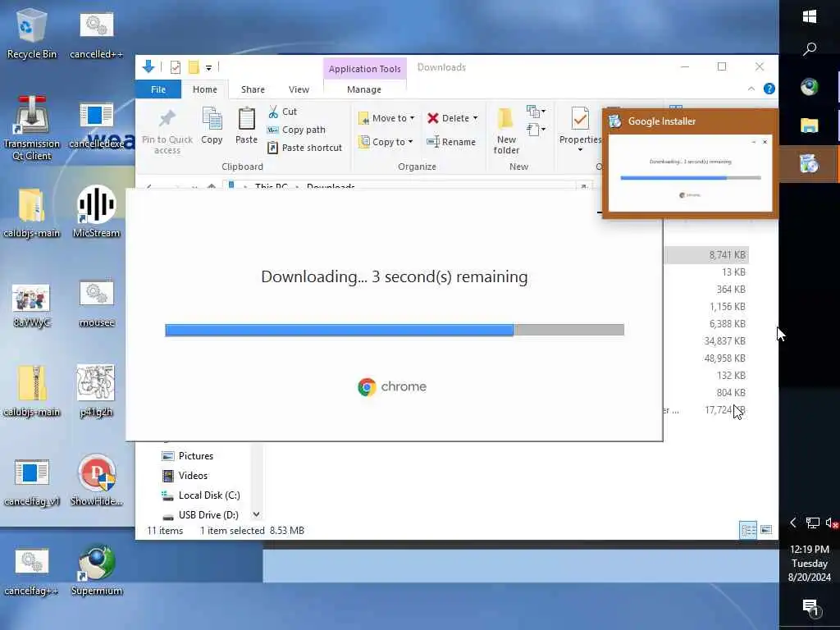The height and width of the screenshot is (630, 840).
Task: Click the Chrome download progress bar
Action: 395,330
